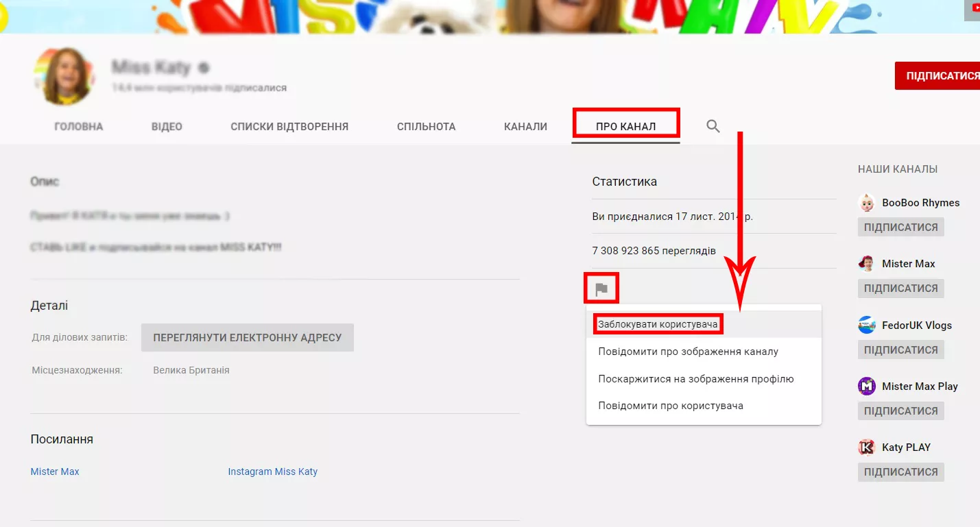This screenshot has width=980, height=527.
Task: Click the FedorUK Vlogs channel avatar
Action: pos(867,325)
